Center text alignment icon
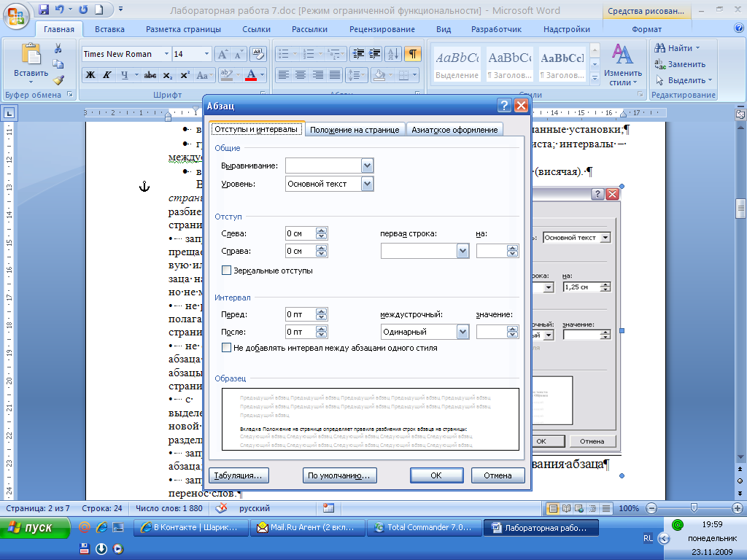The image size is (747, 560). coord(300,75)
